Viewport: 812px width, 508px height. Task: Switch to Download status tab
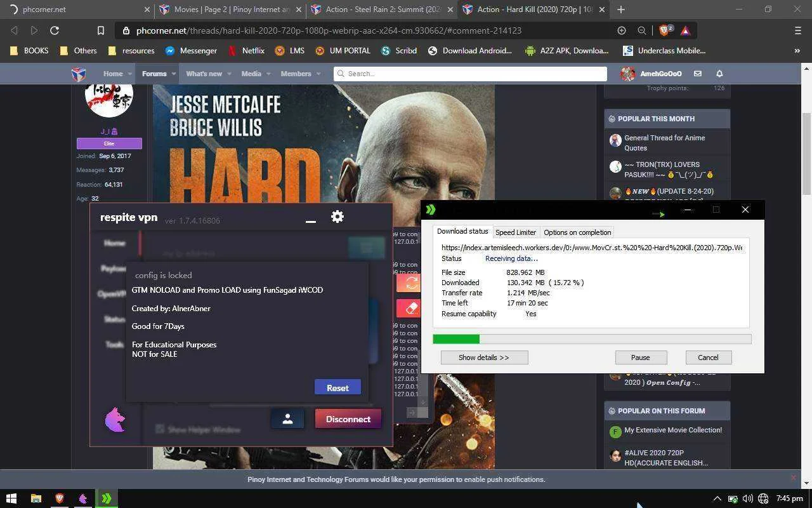[462, 232]
